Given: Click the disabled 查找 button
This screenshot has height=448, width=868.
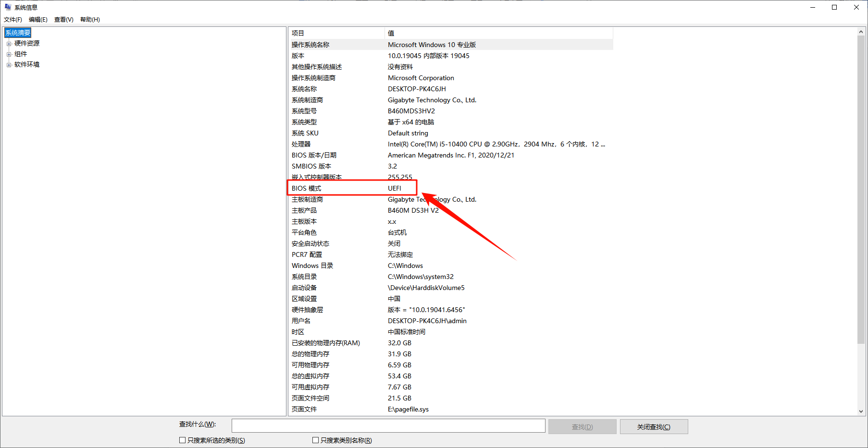Looking at the screenshot, I should [x=582, y=426].
